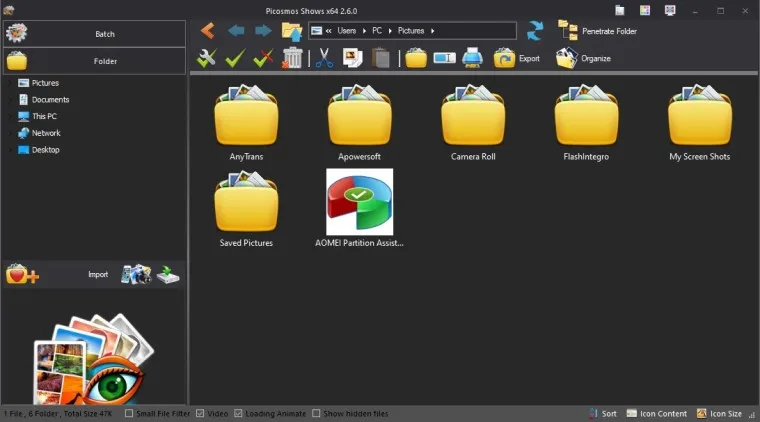Select the Saved Pictures folder
The image size is (760, 422).
click(x=246, y=209)
